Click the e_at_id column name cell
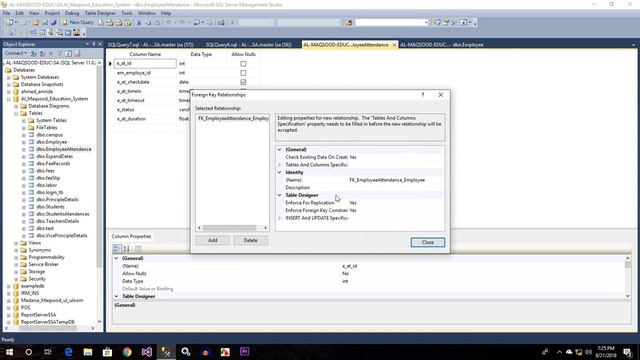640x360 pixels. 145,64
